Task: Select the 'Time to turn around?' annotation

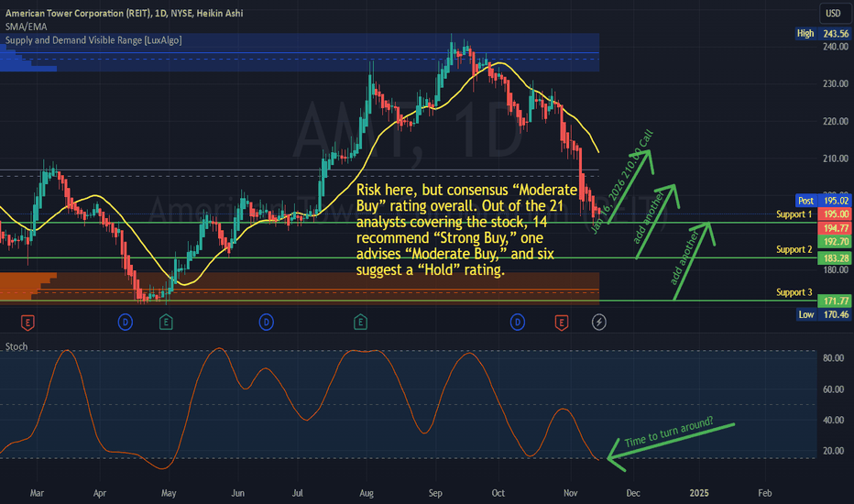Action: coord(669,433)
